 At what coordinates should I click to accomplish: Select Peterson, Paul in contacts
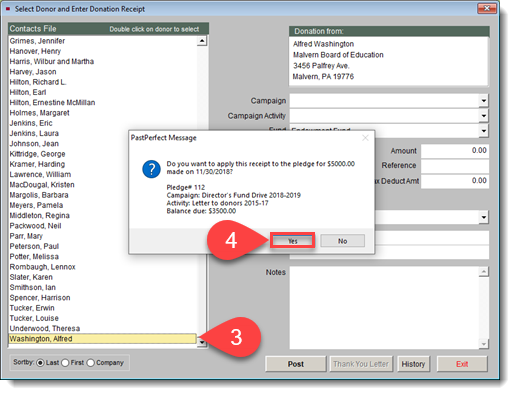coord(34,246)
